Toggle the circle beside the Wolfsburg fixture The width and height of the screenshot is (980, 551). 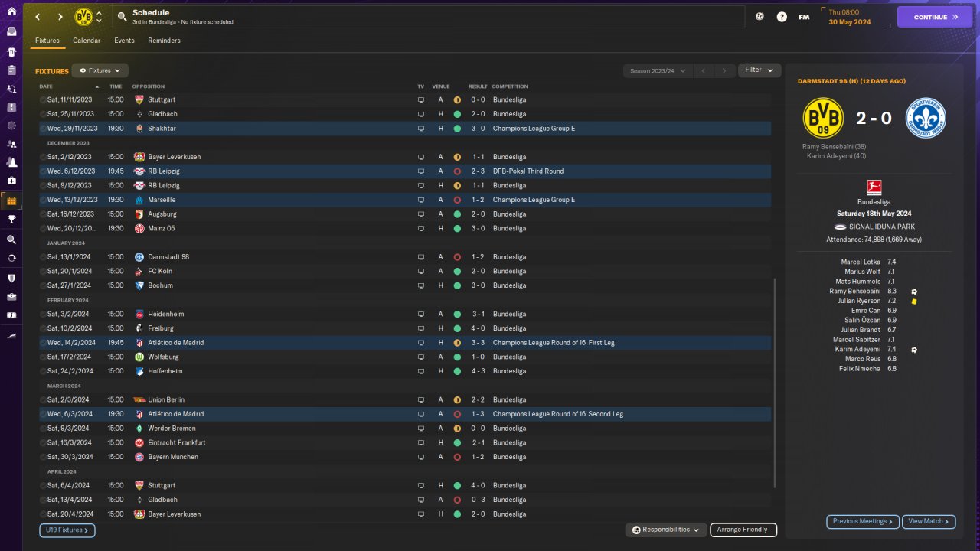pos(43,357)
